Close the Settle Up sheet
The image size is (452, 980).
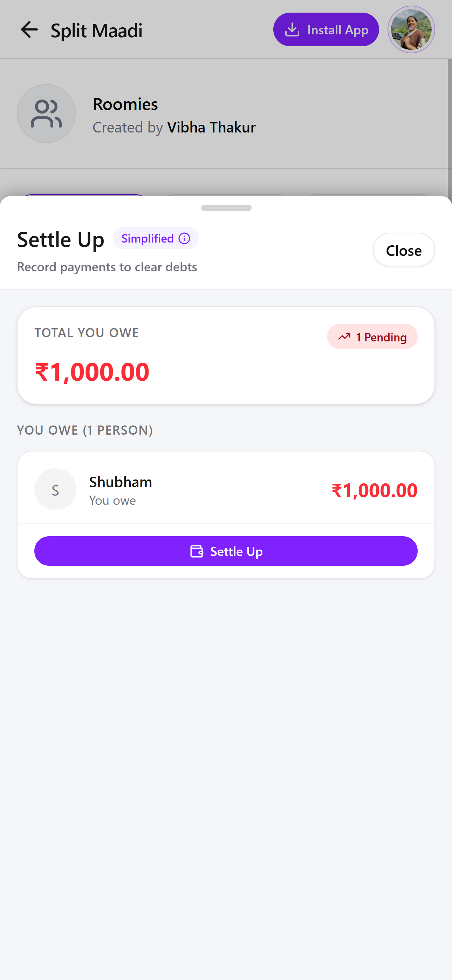[x=403, y=250]
